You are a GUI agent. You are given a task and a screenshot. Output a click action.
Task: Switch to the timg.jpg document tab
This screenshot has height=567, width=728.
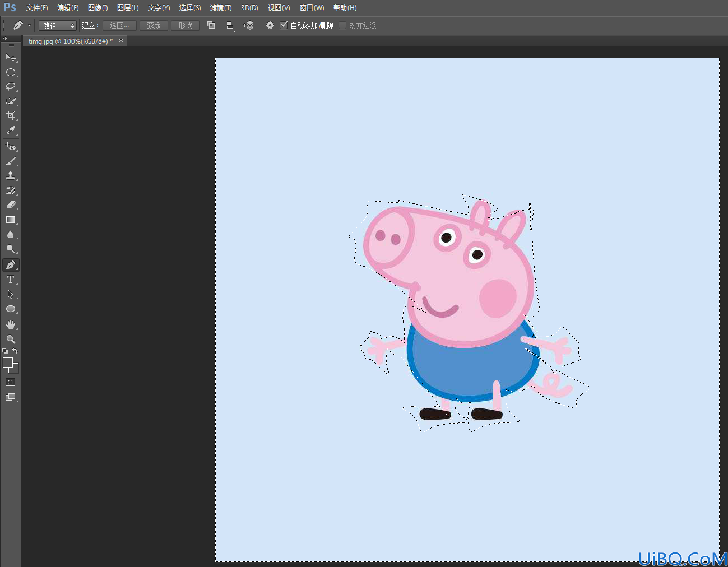pos(70,41)
